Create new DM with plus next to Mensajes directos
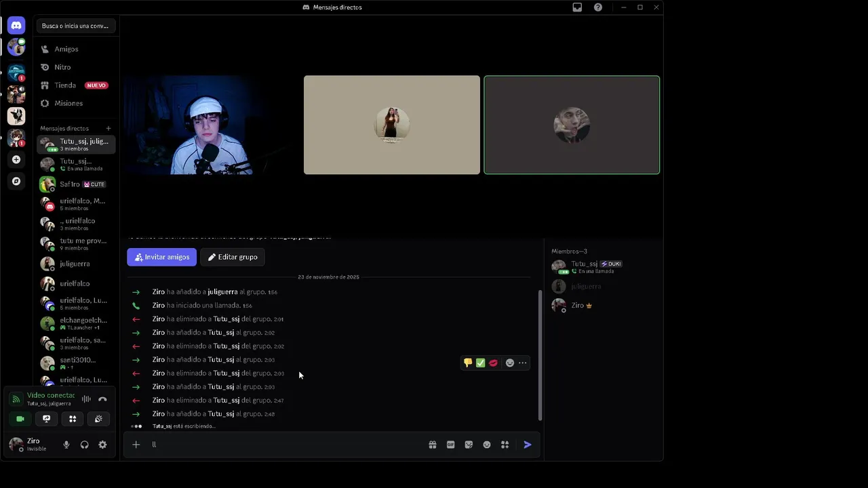868x488 pixels. click(108, 128)
